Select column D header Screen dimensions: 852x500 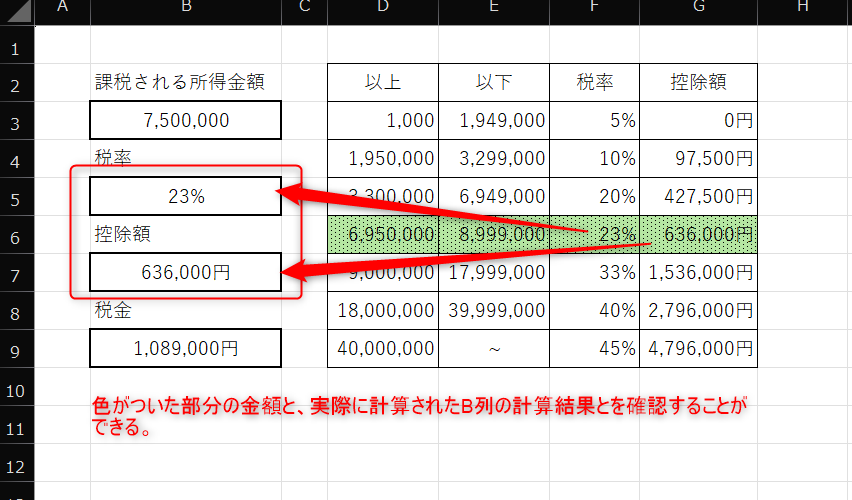383,8
